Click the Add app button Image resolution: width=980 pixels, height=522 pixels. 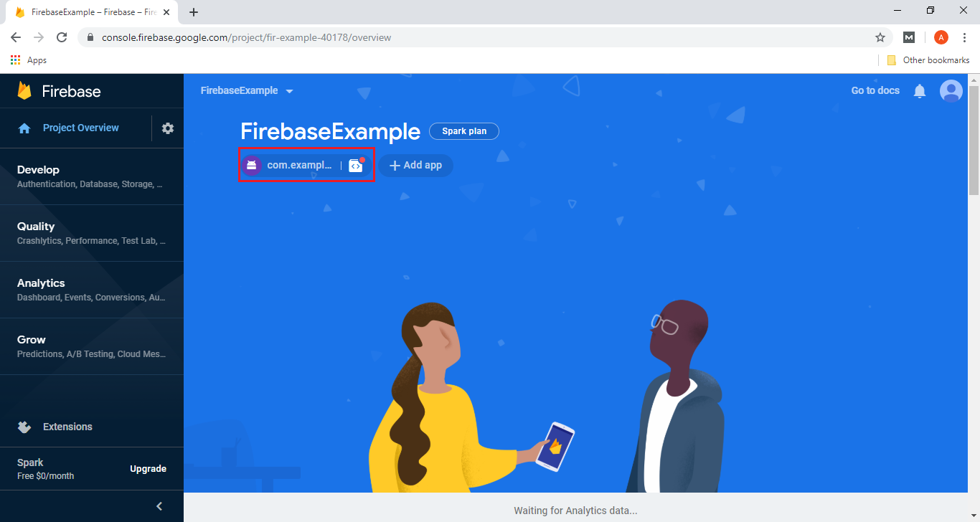coord(416,165)
